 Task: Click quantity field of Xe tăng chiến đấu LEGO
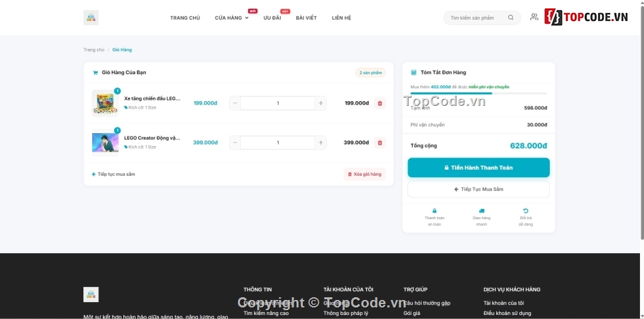click(x=278, y=103)
